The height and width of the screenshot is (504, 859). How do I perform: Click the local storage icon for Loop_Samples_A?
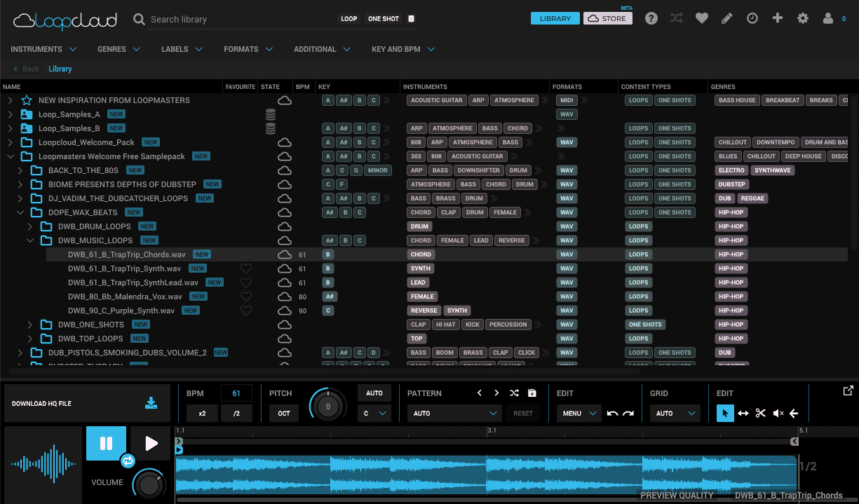pyautogui.click(x=270, y=114)
